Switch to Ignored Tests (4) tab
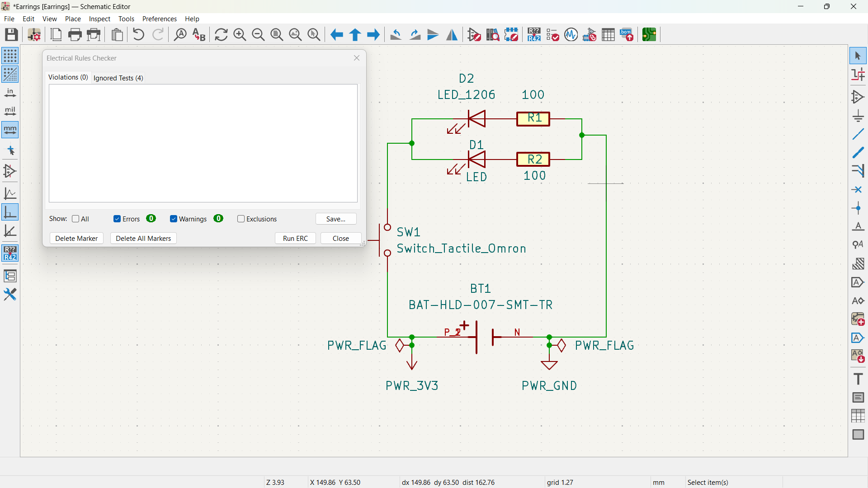The height and width of the screenshot is (488, 868). [x=118, y=78]
